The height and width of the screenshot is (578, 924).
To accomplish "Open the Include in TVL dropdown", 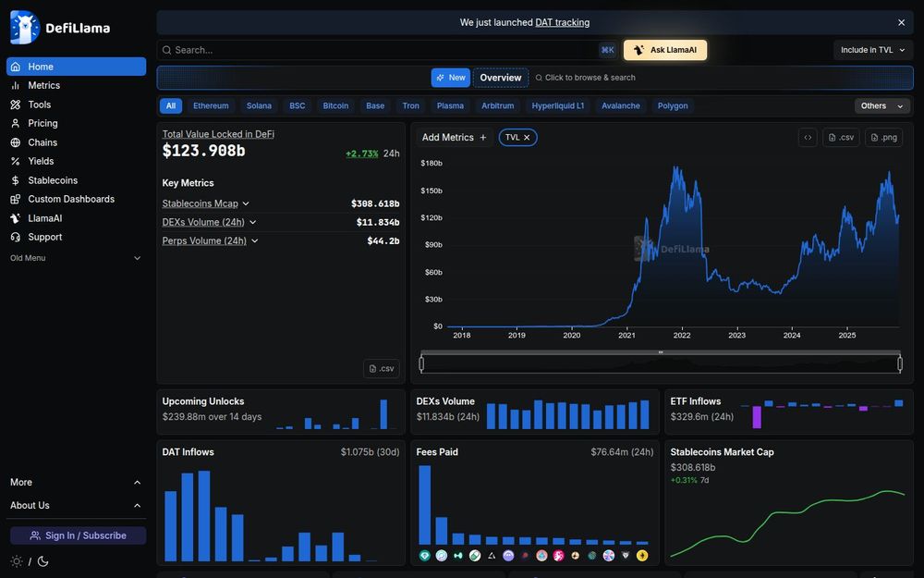I will (873, 50).
